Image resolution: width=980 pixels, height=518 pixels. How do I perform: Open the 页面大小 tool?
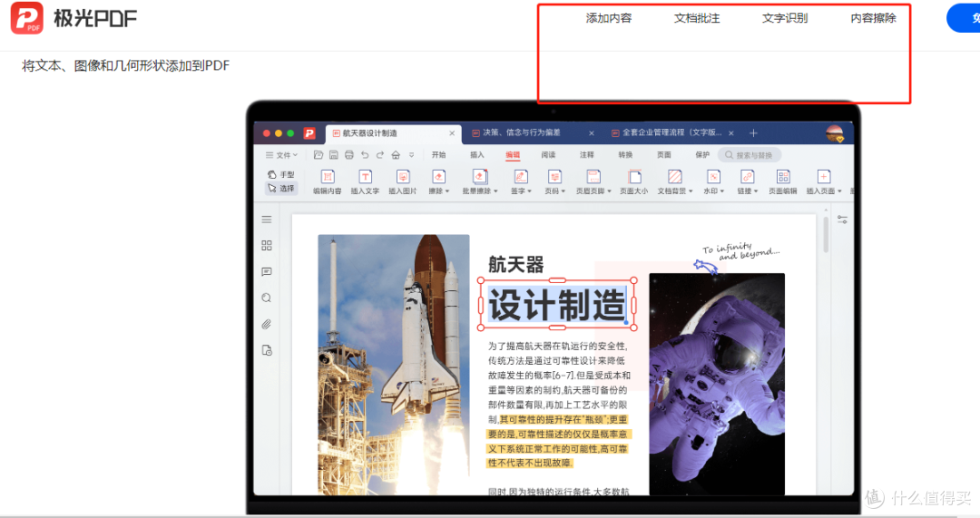tap(633, 182)
